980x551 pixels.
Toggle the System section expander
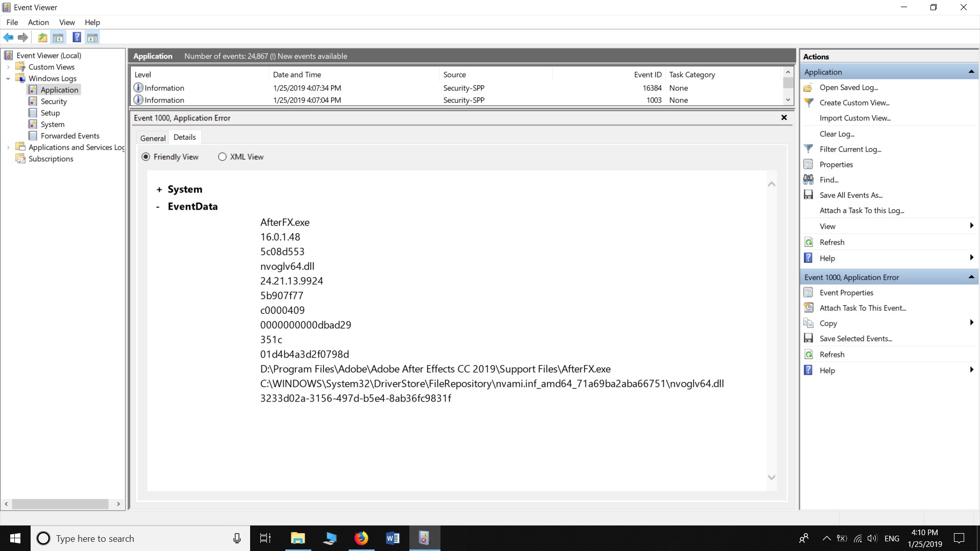(160, 189)
